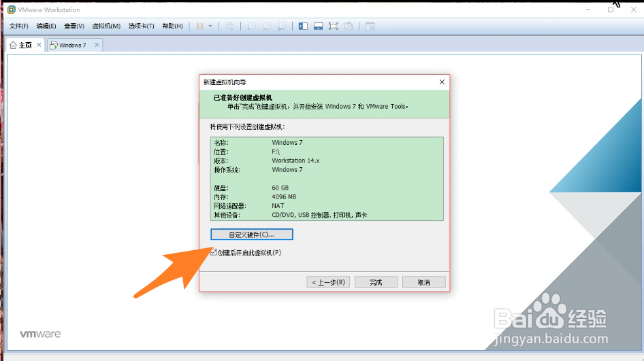Close the 主页 tab
Screen dimensions: 644x361
[39, 45]
